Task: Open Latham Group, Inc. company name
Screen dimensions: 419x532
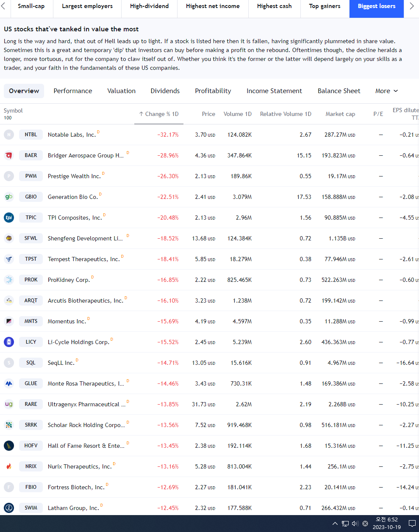Action: (73, 508)
